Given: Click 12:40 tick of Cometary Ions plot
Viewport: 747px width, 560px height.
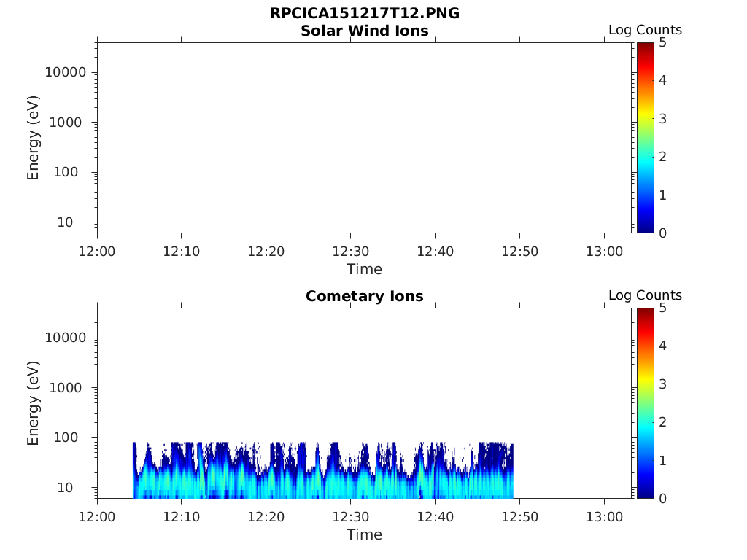Looking at the screenshot, I should [x=435, y=517].
